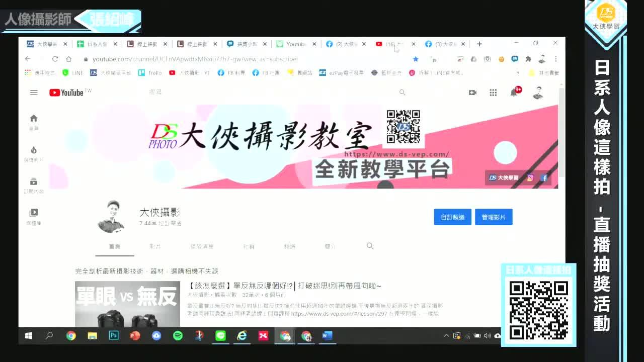The height and width of the screenshot is (362, 644).
Task: Open the LINE bookmark
Action: [x=72, y=73]
